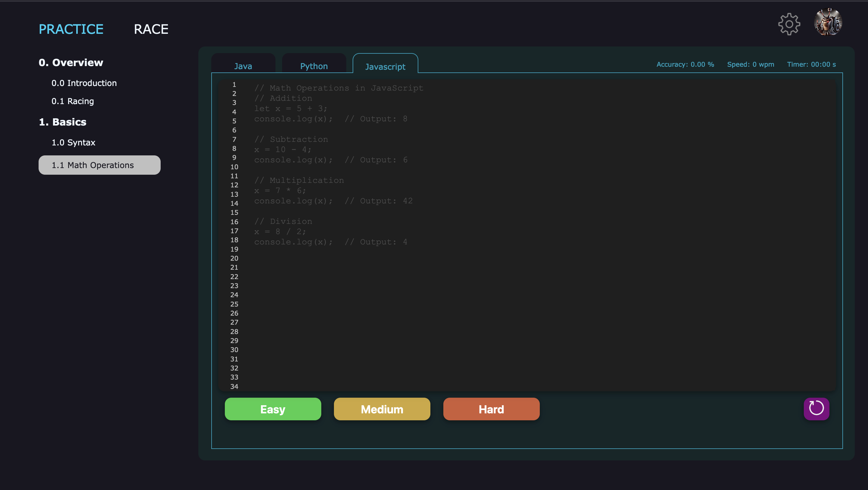Screen dimensions: 868x490
Task: Click the user profile avatar picture
Action: (828, 22)
